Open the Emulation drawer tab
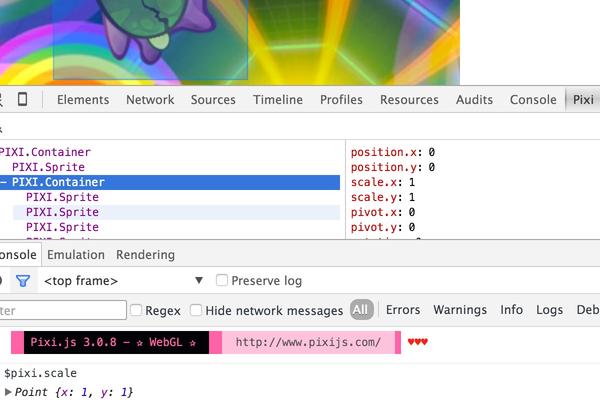This screenshot has width=600, height=400. (x=76, y=255)
